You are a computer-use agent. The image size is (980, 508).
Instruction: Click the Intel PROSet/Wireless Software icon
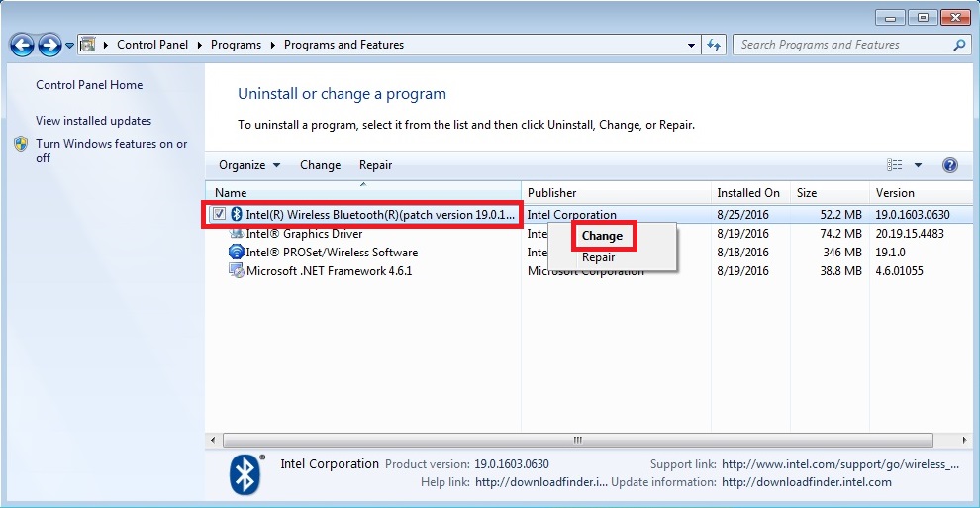[237, 252]
